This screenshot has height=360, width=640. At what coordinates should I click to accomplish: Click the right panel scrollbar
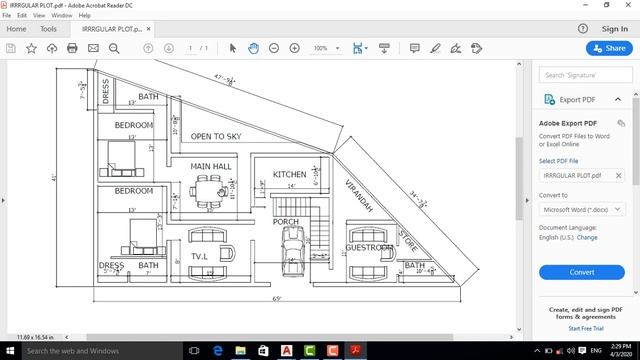[x=636, y=141]
